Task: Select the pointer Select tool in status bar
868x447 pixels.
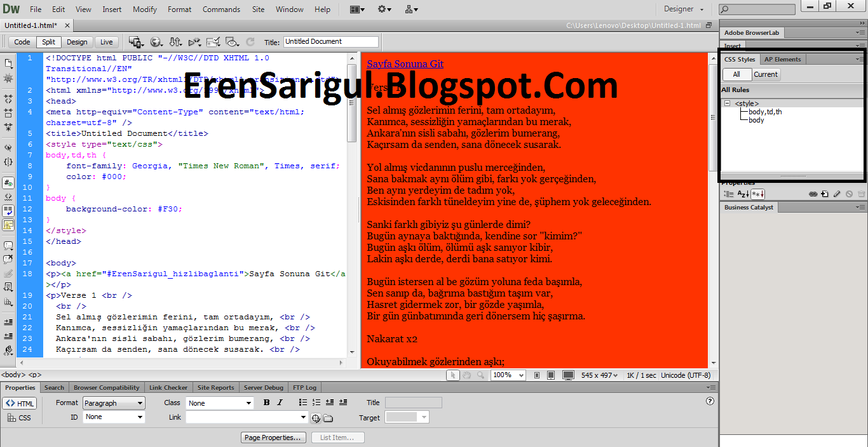Action: pyautogui.click(x=452, y=375)
